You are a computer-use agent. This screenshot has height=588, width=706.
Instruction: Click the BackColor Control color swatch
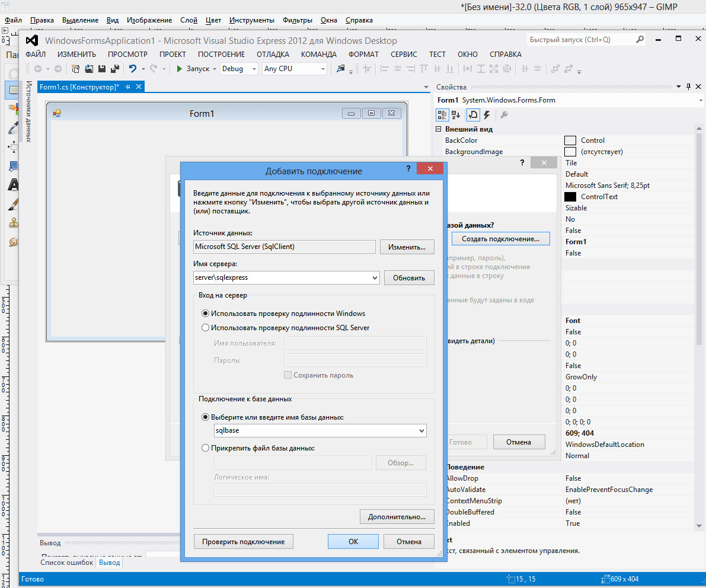click(570, 140)
